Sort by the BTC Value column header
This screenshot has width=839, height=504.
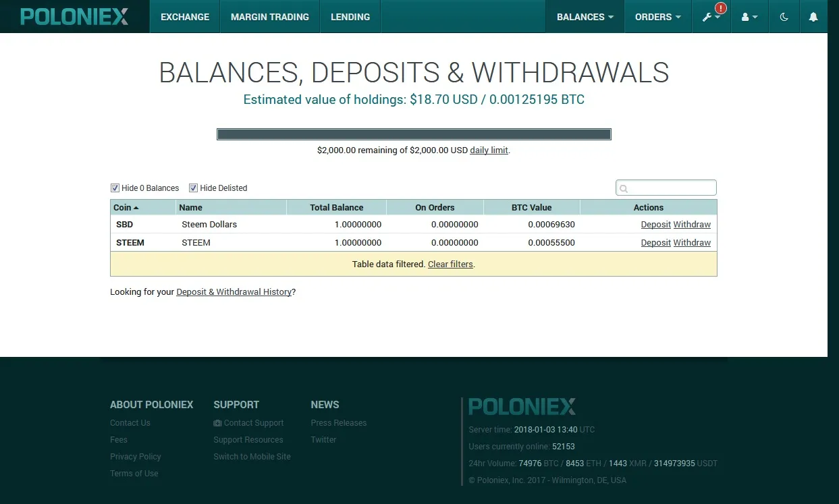531,207
